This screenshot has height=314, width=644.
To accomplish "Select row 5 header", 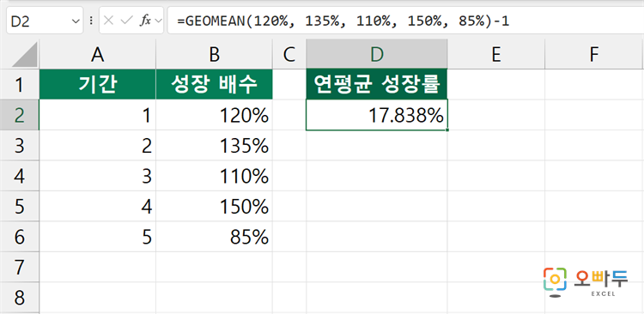I will pyautogui.click(x=19, y=206).
